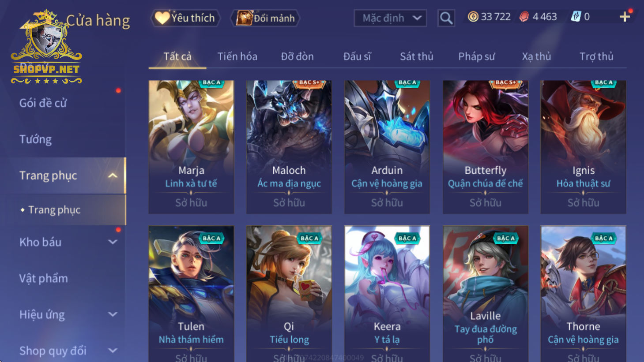Select Butterfly Quận chúa đế chế skin
The height and width of the screenshot is (362, 644).
point(485,147)
